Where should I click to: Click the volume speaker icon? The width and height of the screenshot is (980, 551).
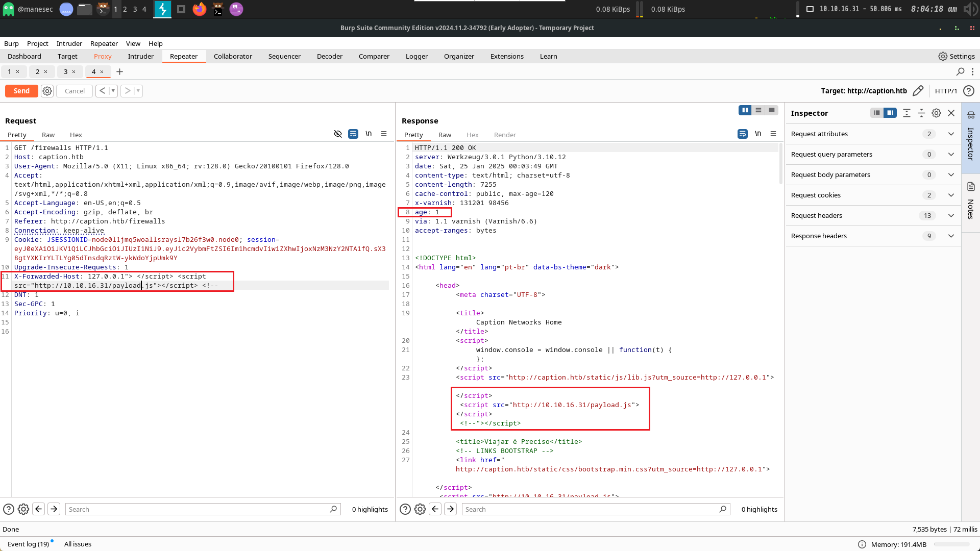(x=970, y=9)
